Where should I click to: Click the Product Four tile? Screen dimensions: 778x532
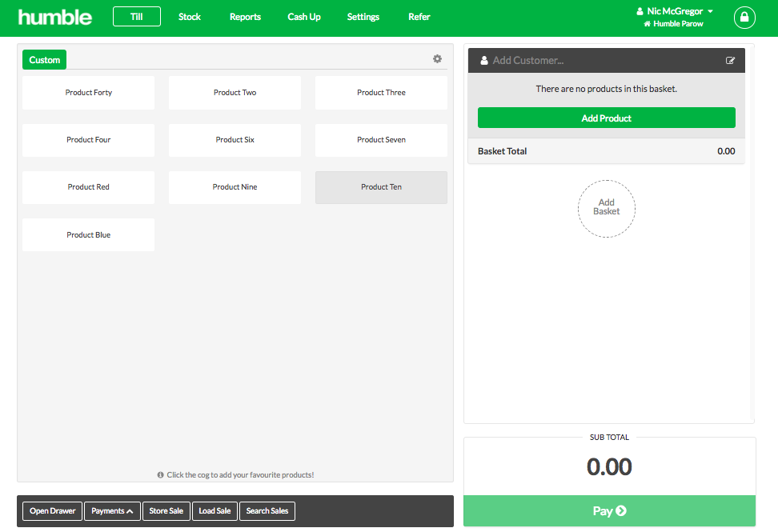(88, 140)
